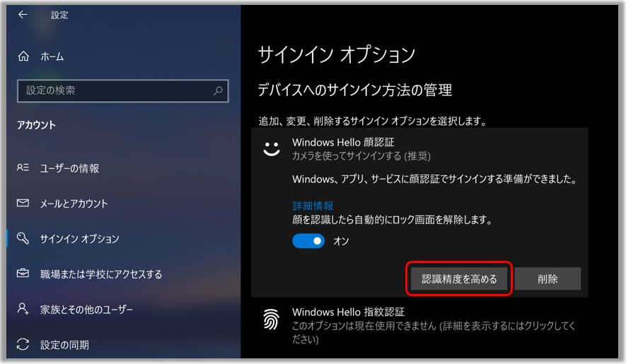Screen dimensions: 626x364
Task: Click the fingerprint icon
Action: (272, 319)
